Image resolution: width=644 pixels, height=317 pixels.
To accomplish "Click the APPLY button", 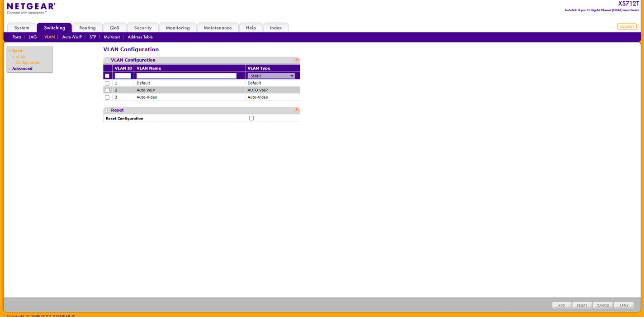I will click(x=624, y=305).
